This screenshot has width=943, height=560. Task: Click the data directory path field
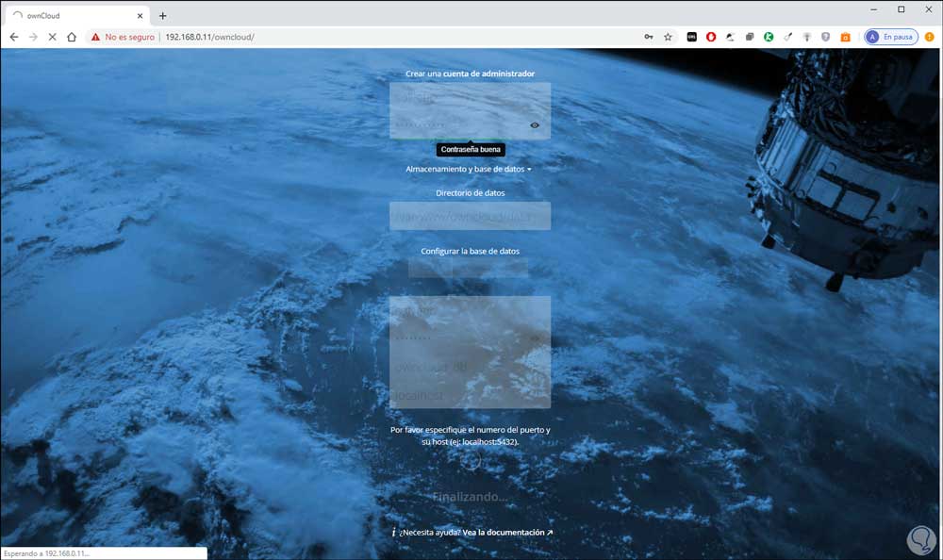[x=470, y=215]
